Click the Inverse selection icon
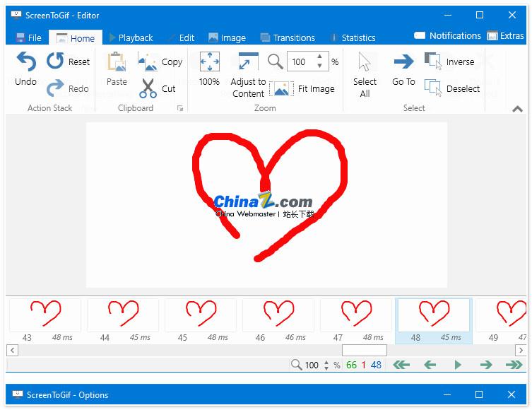 pyautogui.click(x=433, y=61)
